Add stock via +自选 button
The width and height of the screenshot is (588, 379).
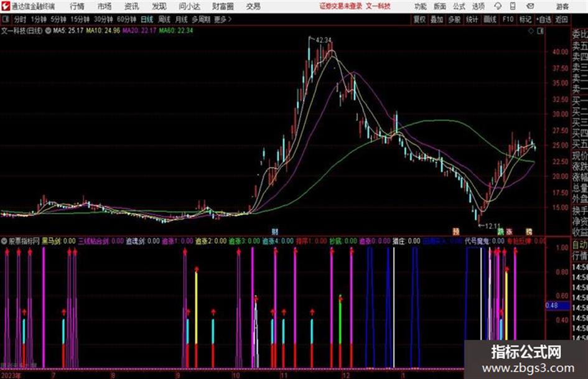click(x=543, y=19)
